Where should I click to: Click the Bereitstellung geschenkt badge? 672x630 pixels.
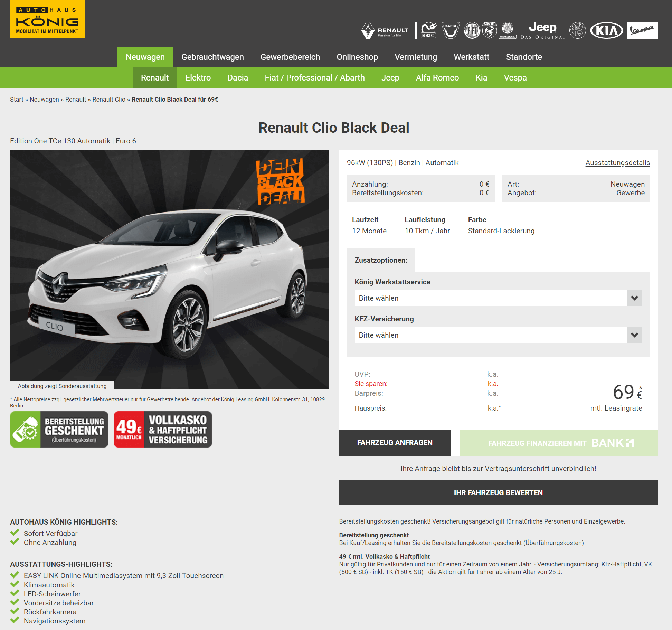(59, 430)
